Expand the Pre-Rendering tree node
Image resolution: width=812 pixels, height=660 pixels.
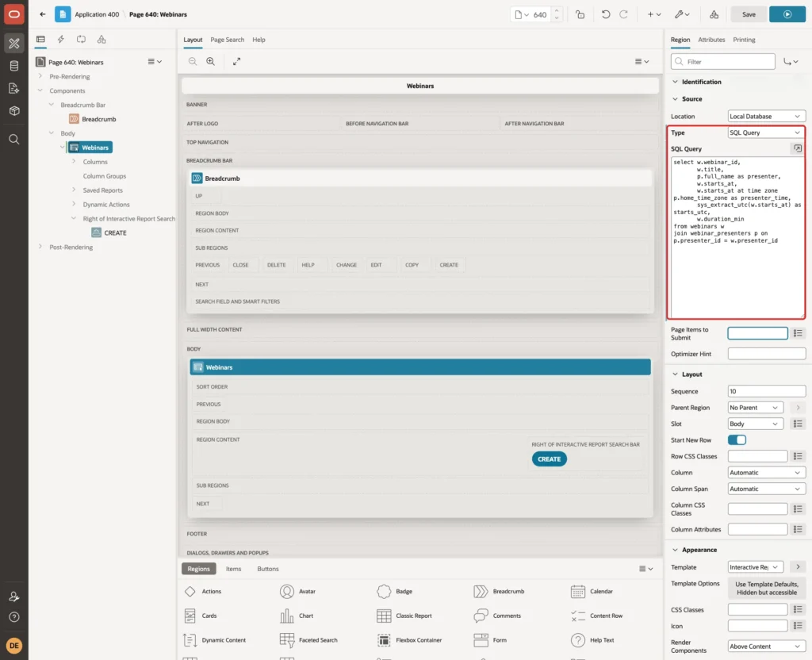click(40, 76)
